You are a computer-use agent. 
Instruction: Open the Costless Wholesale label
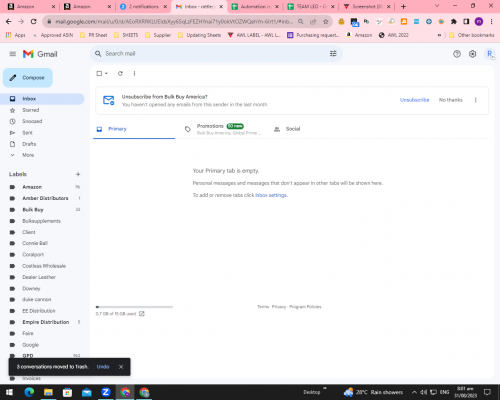(x=43, y=266)
